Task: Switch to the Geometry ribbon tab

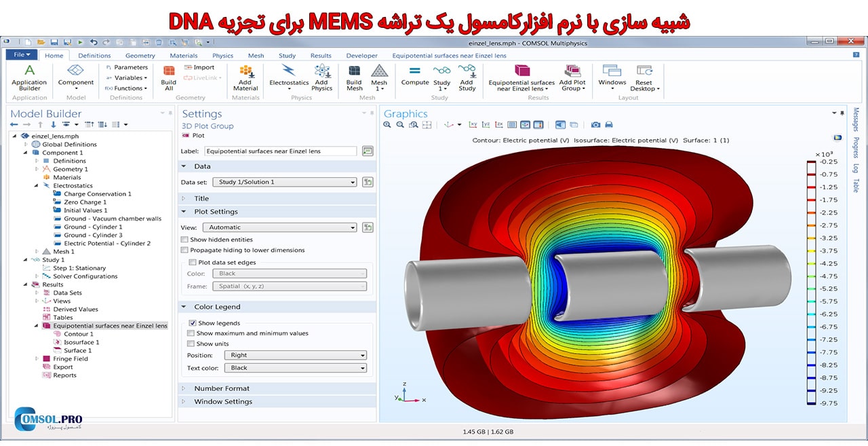Action: point(140,55)
